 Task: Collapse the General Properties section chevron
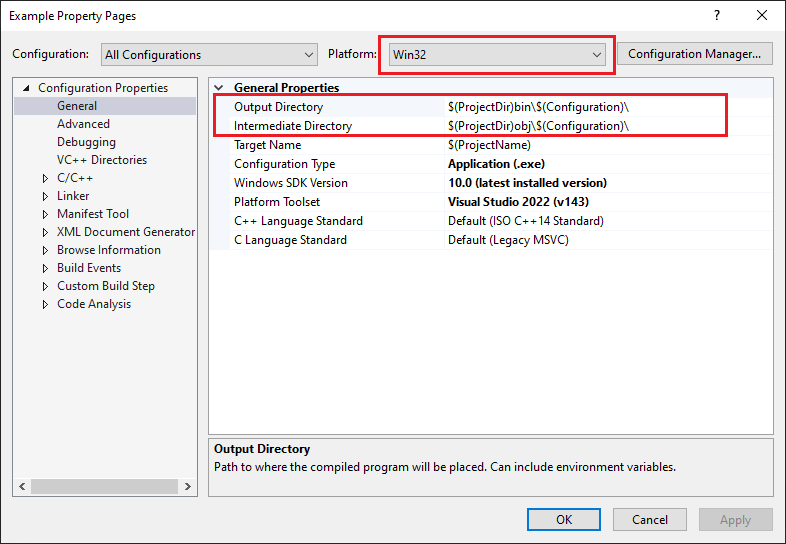pos(219,88)
